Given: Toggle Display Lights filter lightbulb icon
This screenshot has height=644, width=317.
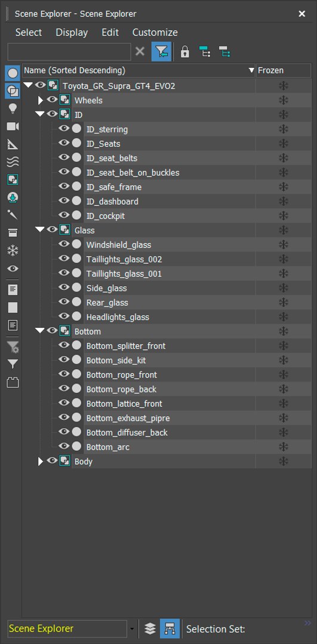Looking at the screenshot, I should (13, 109).
